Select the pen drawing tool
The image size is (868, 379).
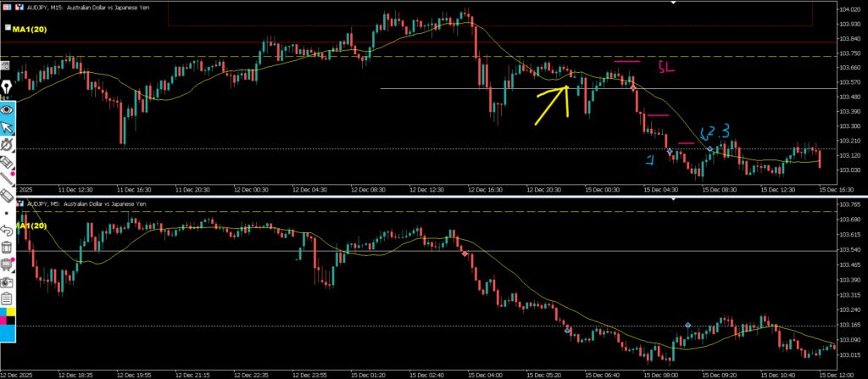[x=7, y=144]
